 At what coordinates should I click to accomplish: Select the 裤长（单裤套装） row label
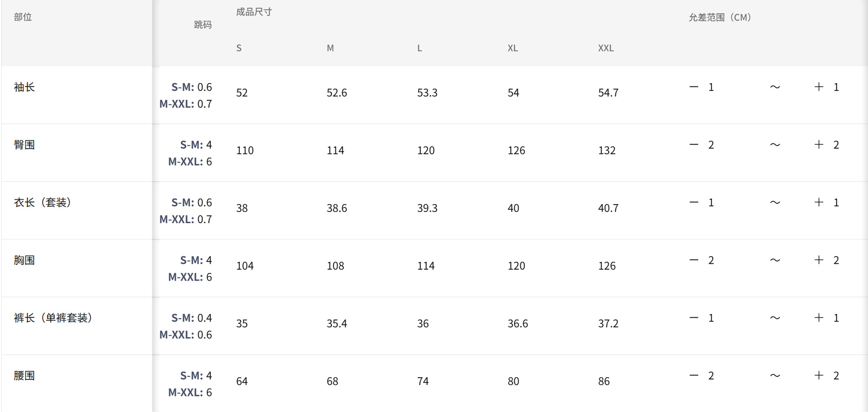pos(53,318)
